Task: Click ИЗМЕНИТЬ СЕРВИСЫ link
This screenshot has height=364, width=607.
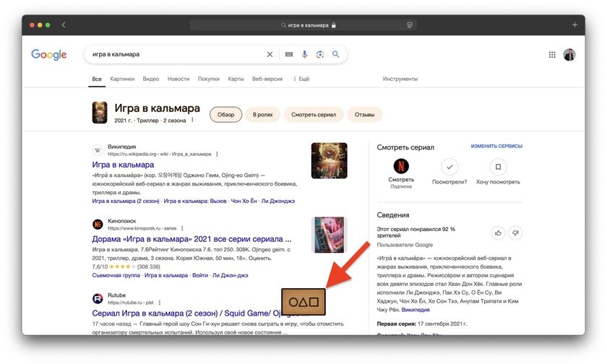Action: 496,146
